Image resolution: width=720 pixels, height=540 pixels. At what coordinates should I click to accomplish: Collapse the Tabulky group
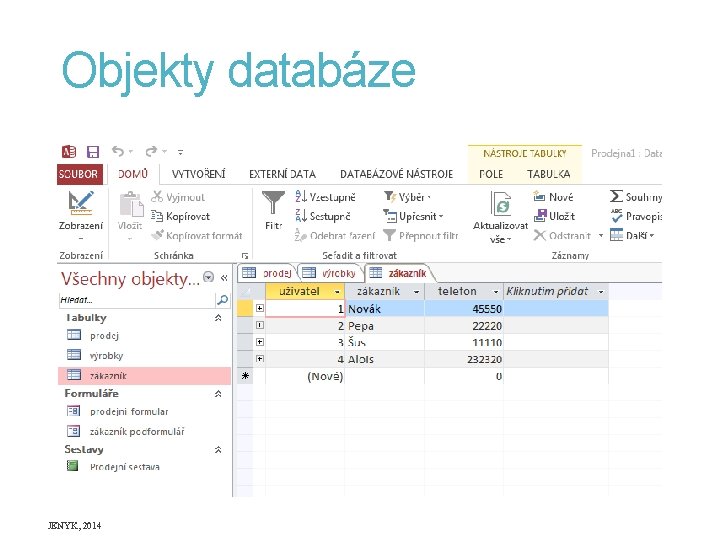pyautogui.click(x=219, y=318)
